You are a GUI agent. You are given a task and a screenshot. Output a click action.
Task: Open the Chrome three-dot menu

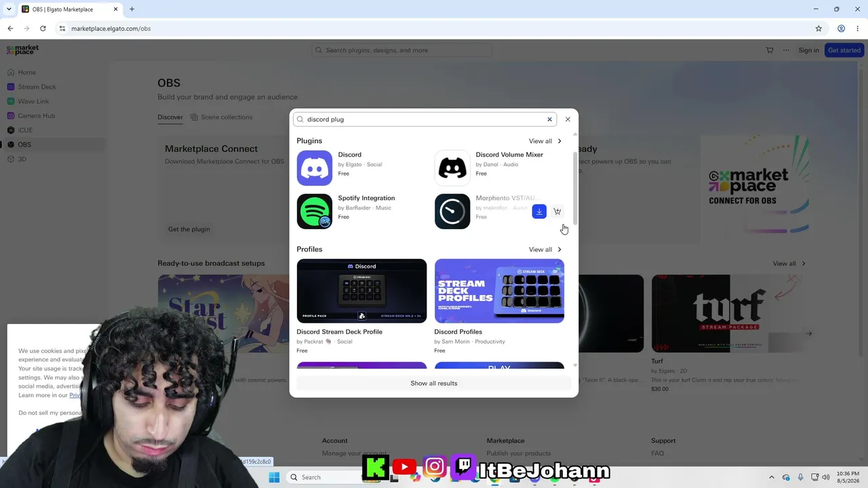point(858,28)
